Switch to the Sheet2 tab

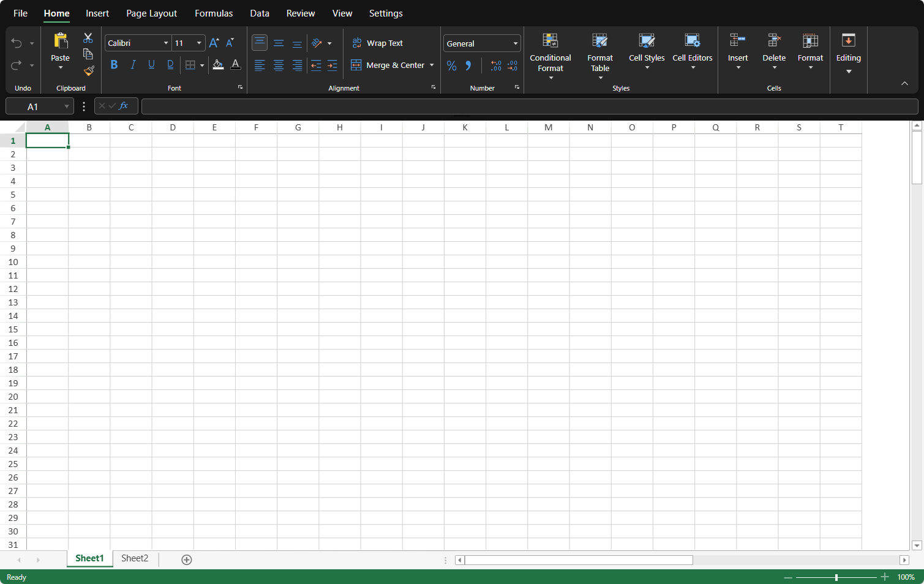tap(135, 558)
